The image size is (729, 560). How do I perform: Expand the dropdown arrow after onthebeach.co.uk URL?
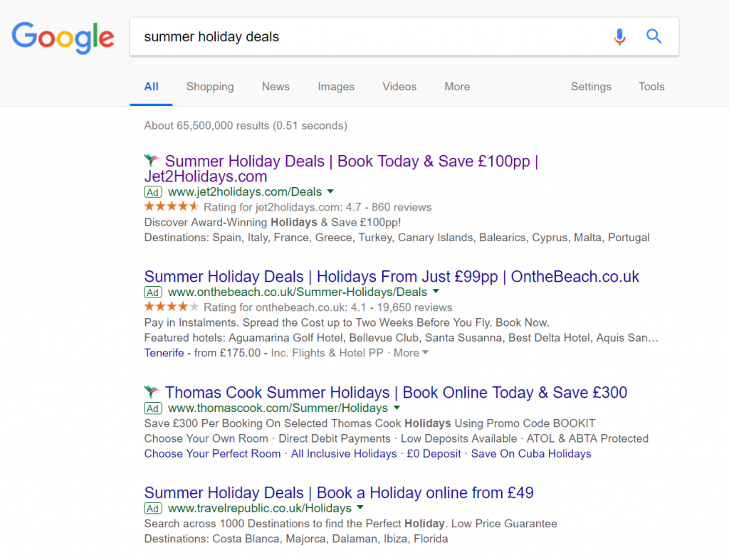pyautogui.click(x=436, y=292)
